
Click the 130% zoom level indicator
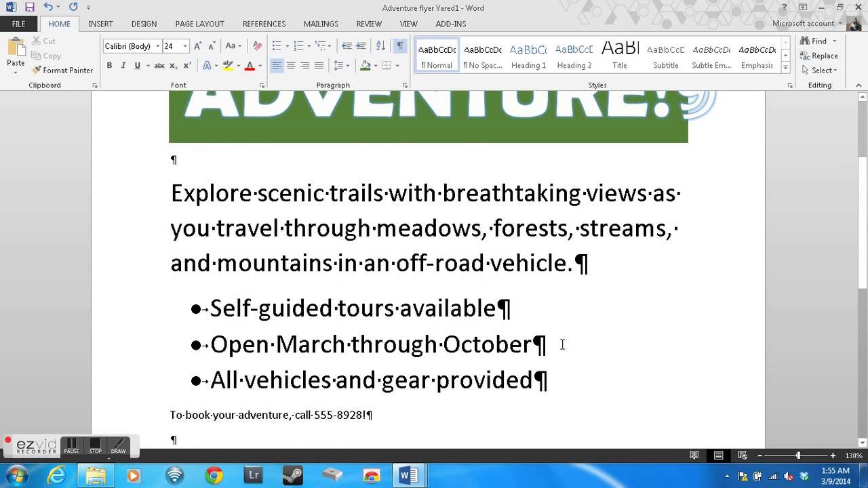tap(853, 455)
